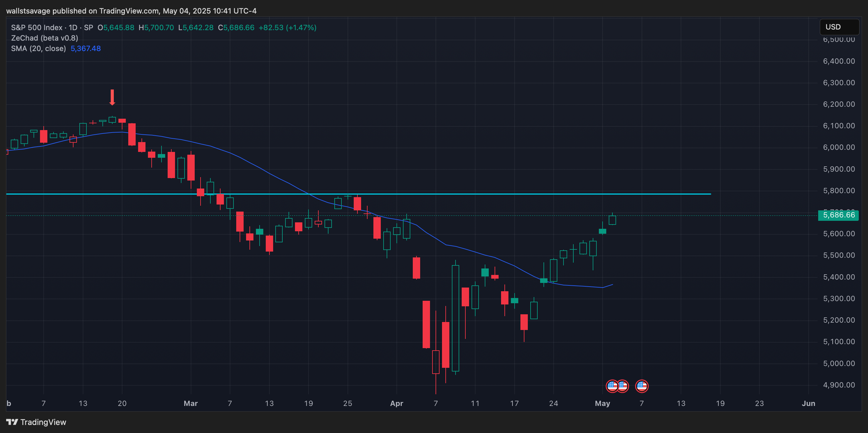Select the large green April rebound candle
868x433 pixels.
click(455, 318)
